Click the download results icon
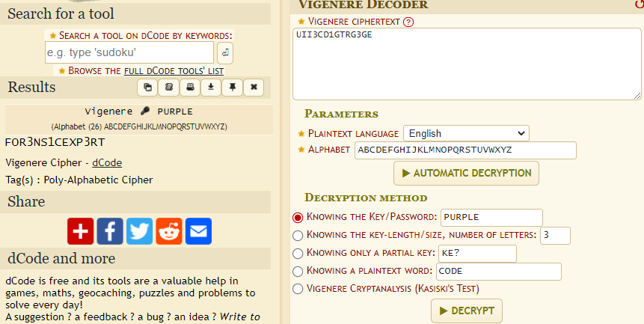644x324 pixels. [x=212, y=88]
